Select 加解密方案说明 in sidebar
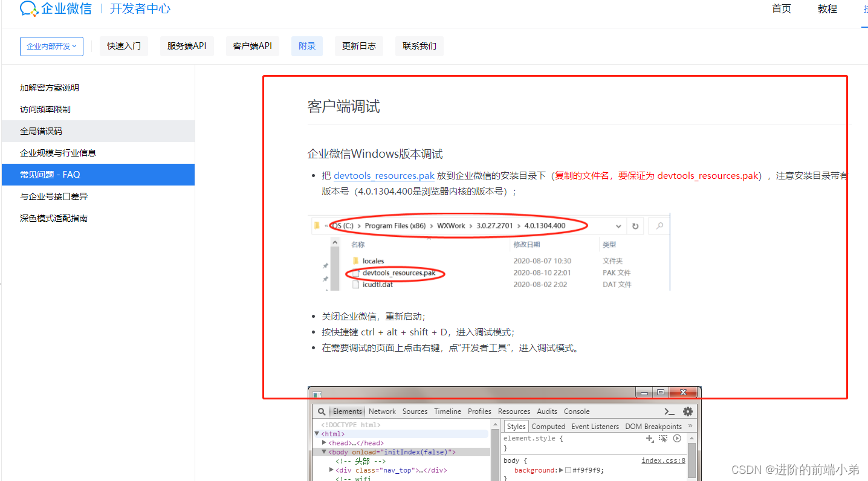This screenshot has width=868, height=481. [x=98, y=88]
